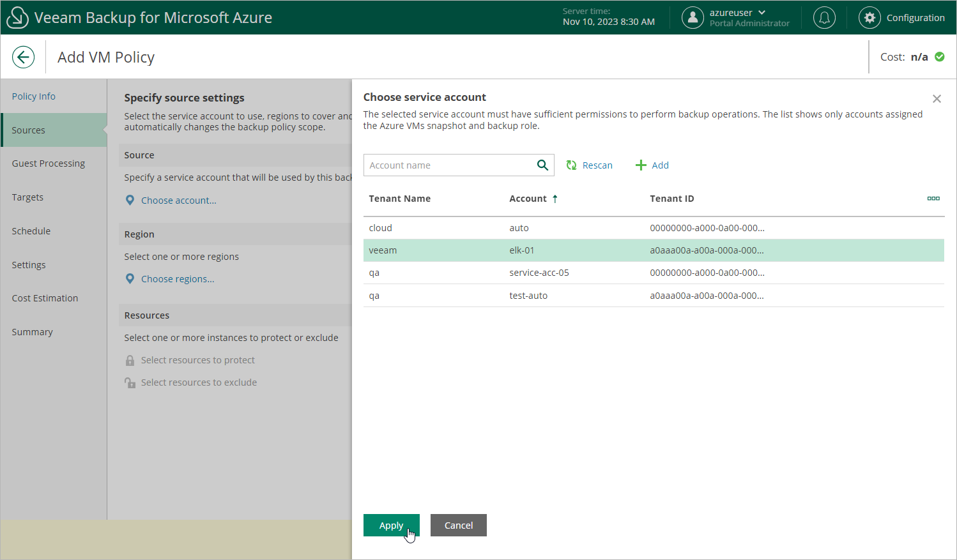The image size is (957, 560).
Task: Click the Choose regions location pin icon
Action: tap(130, 279)
